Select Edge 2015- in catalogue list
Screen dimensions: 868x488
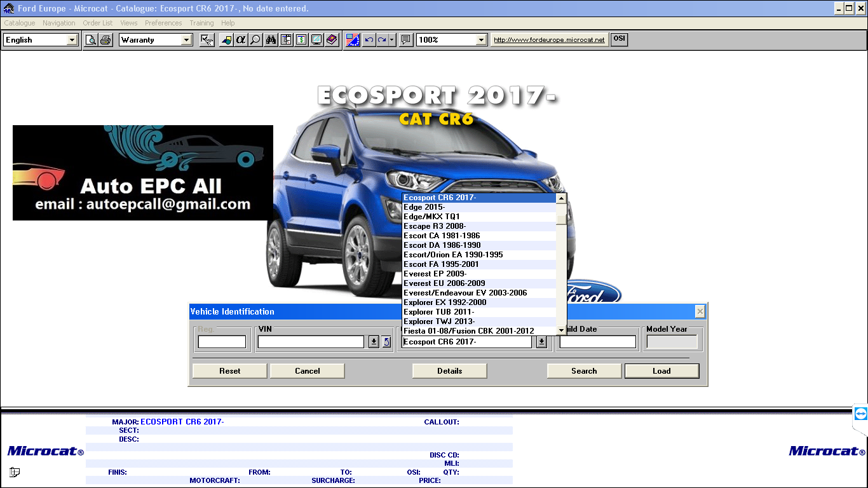click(479, 207)
